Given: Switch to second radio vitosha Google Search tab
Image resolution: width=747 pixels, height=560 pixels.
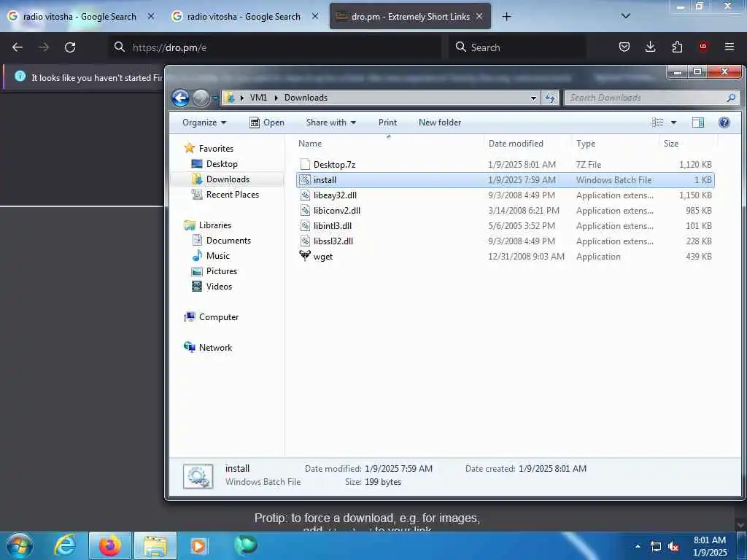Looking at the screenshot, I should coord(244,17).
